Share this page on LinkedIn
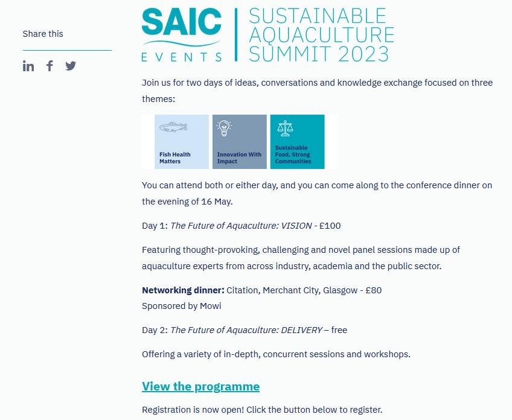This screenshot has width=512, height=420. 28,66
